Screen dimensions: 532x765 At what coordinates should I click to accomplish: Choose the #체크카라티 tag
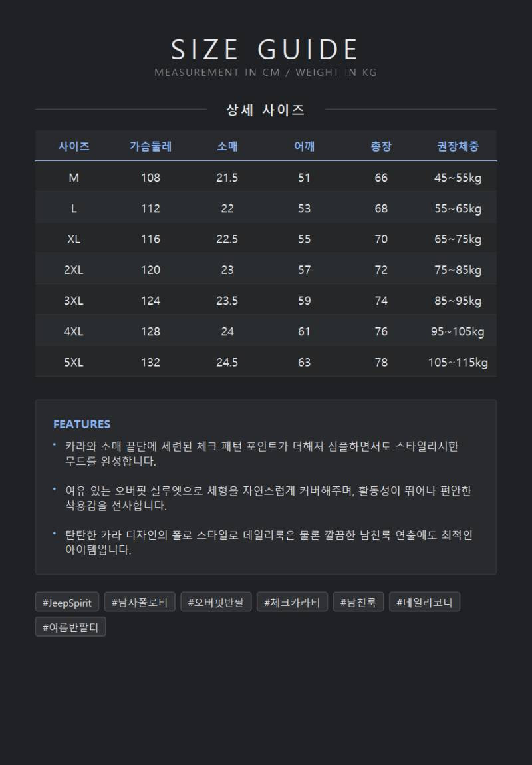292,602
